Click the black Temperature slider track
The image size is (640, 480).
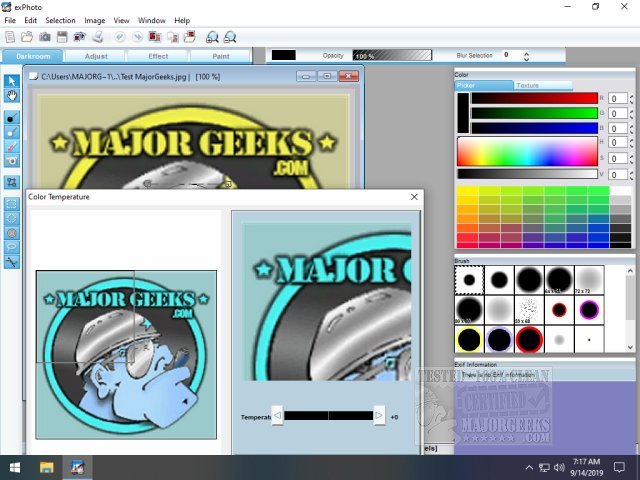pos(329,416)
